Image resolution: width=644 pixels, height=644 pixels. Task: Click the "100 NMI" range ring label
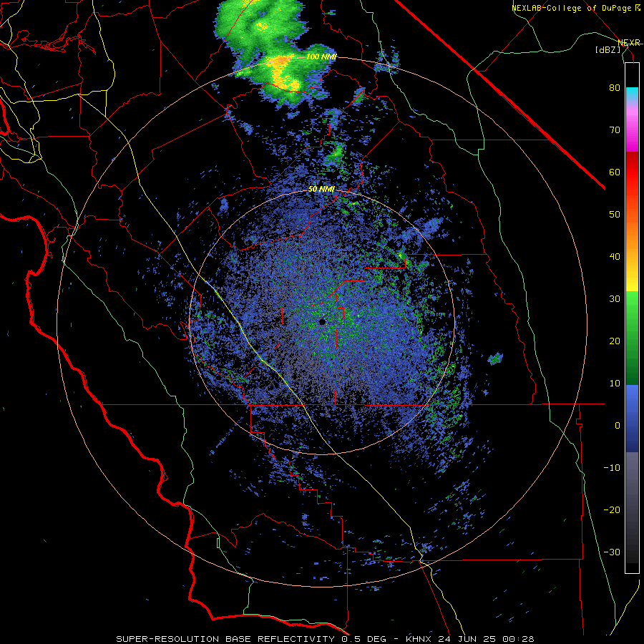[x=321, y=57]
